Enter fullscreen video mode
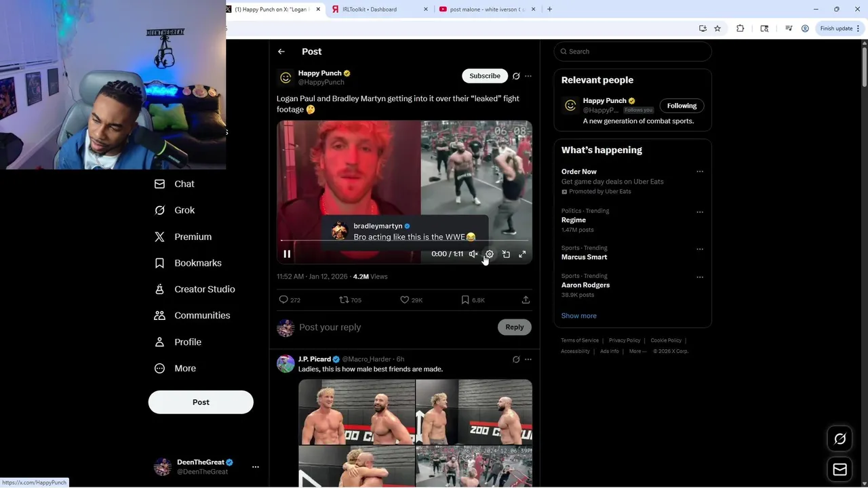The image size is (868, 488). (x=522, y=254)
